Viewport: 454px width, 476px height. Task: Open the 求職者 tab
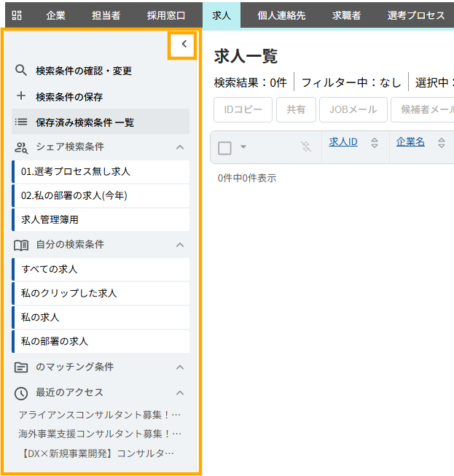tap(346, 15)
